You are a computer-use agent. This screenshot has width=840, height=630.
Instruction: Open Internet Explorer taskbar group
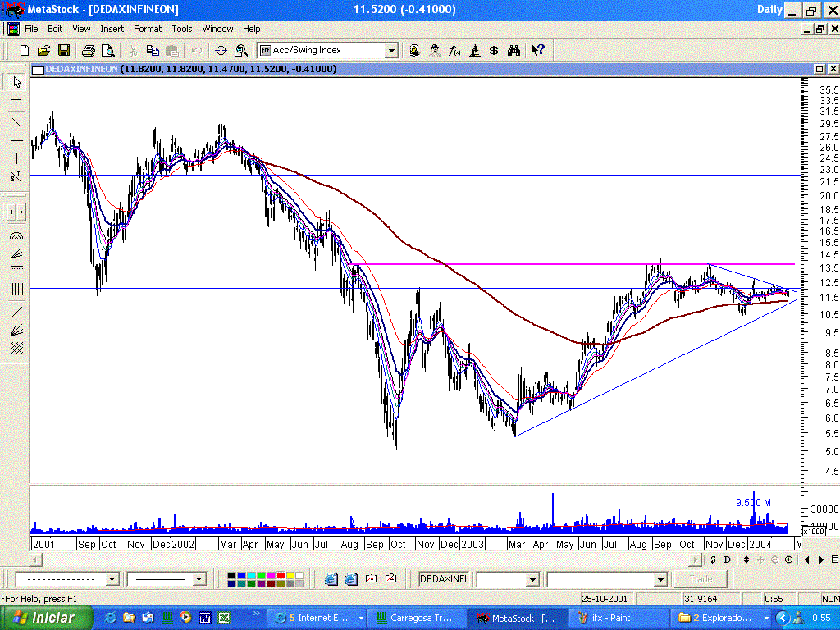[316, 618]
